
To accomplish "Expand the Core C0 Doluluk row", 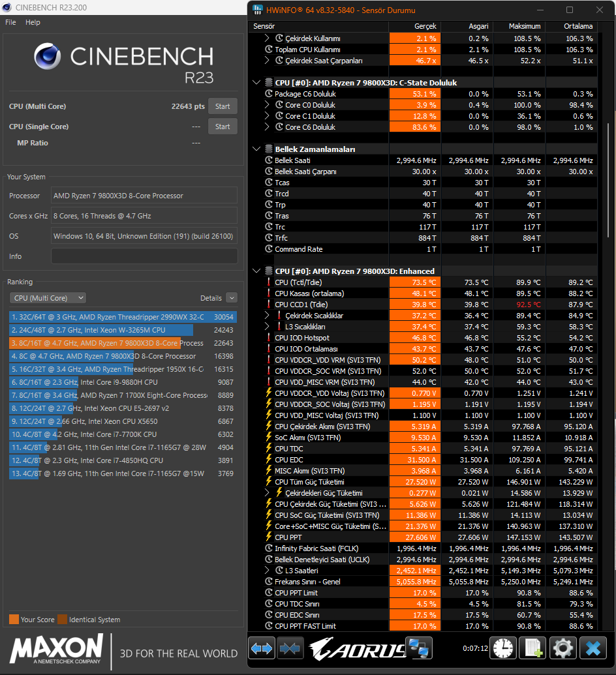I will (267, 105).
